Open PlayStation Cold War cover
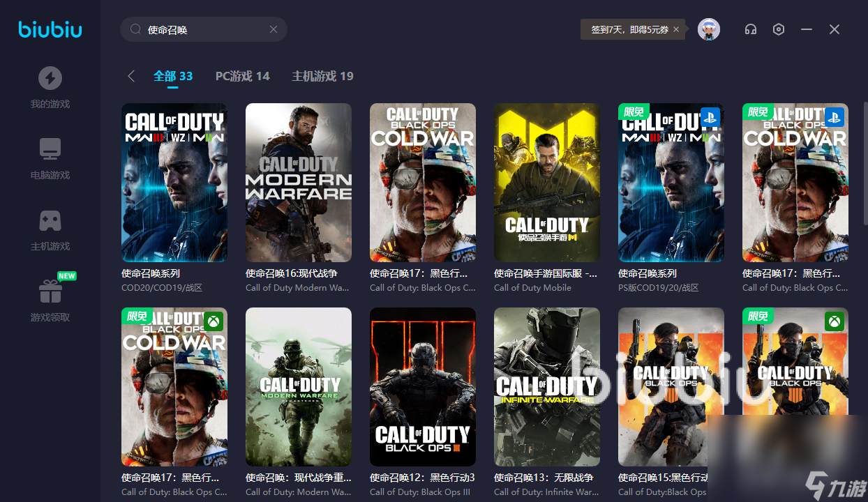 795,183
